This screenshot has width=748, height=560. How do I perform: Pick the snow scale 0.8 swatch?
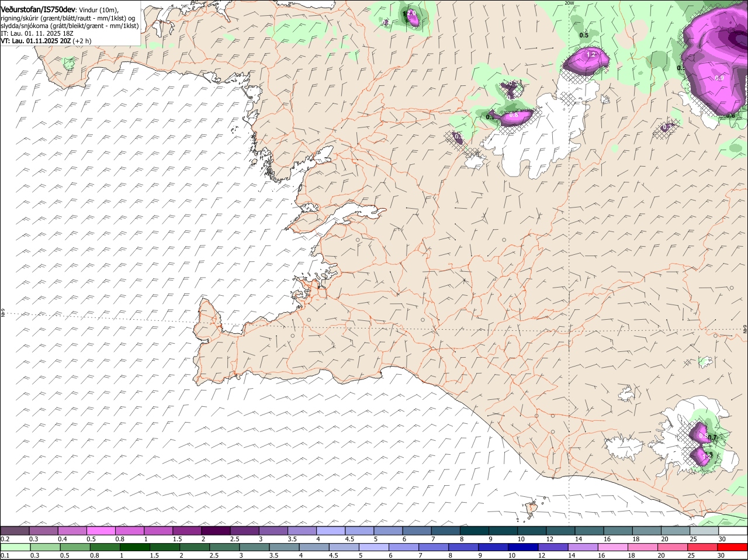pyautogui.click(x=130, y=531)
